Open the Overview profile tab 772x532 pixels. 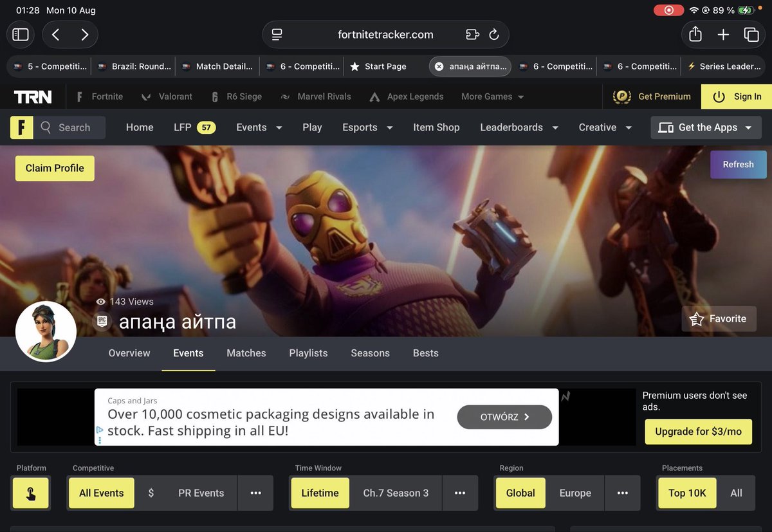pos(129,353)
